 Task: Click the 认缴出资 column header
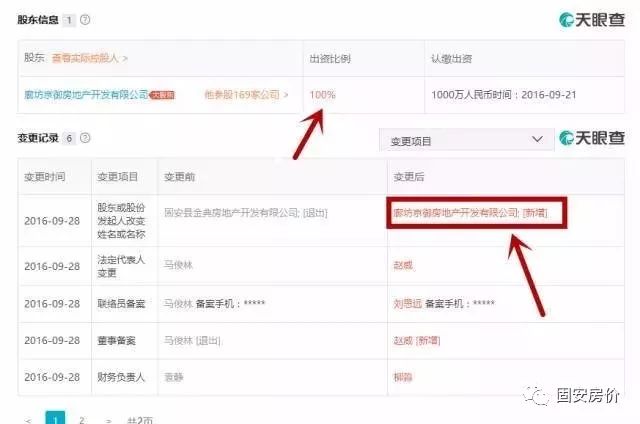(x=451, y=59)
